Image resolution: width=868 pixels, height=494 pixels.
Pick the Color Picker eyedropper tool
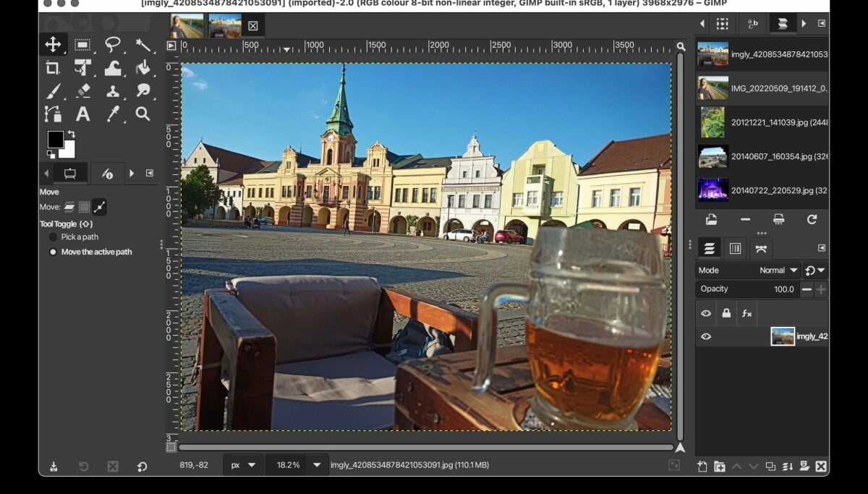tap(113, 114)
